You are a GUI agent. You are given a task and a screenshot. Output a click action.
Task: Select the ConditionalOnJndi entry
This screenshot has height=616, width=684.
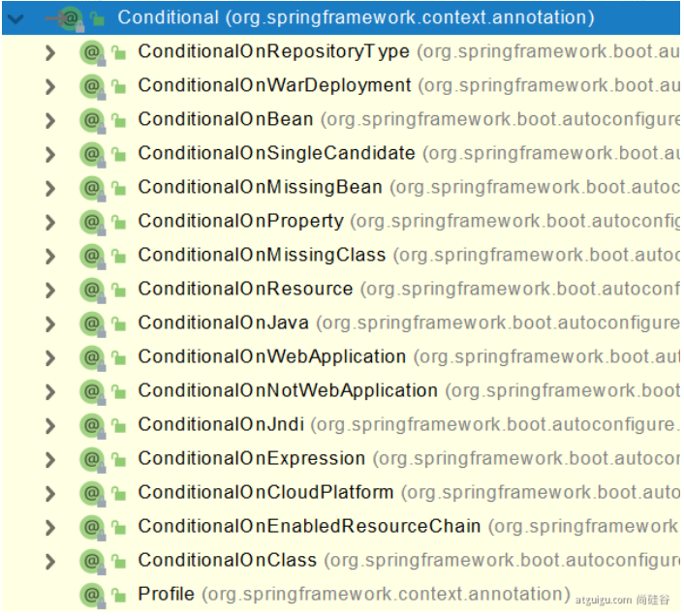pos(221,424)
